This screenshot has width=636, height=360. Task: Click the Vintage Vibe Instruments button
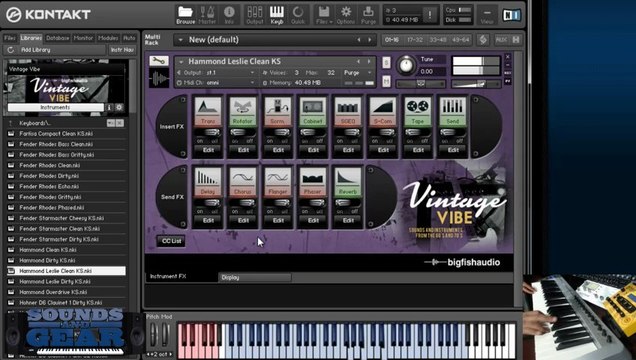[x=56, y=107]
